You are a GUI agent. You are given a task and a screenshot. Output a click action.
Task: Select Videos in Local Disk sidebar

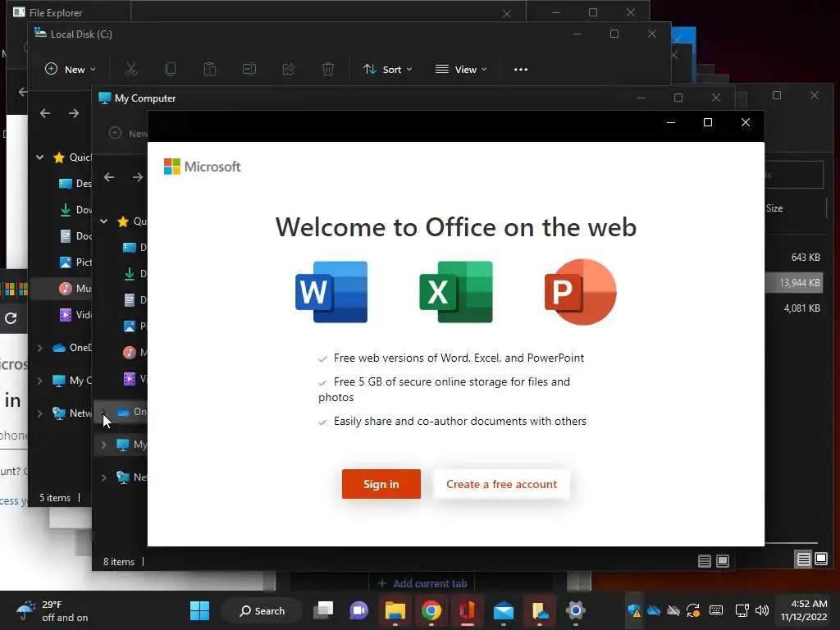[x=75, y=315]
